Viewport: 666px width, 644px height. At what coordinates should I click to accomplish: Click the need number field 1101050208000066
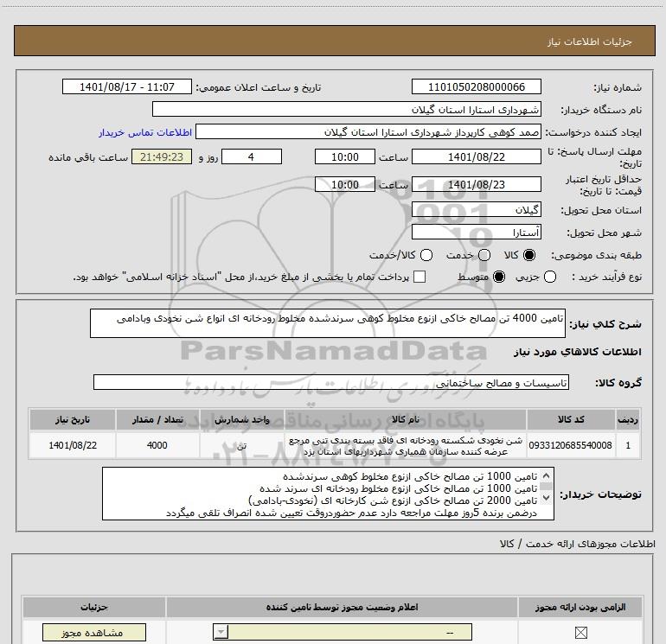476,86
